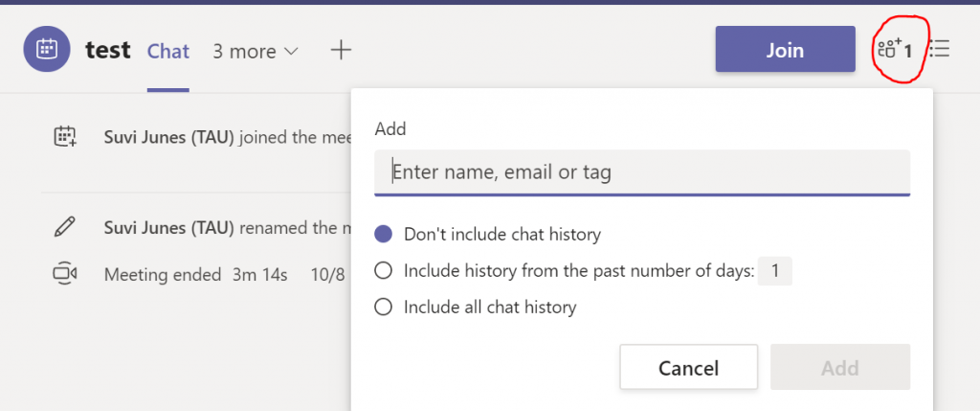Click the test meeting title
Viewport: 980px width, 411px height.
click(108, 51)
